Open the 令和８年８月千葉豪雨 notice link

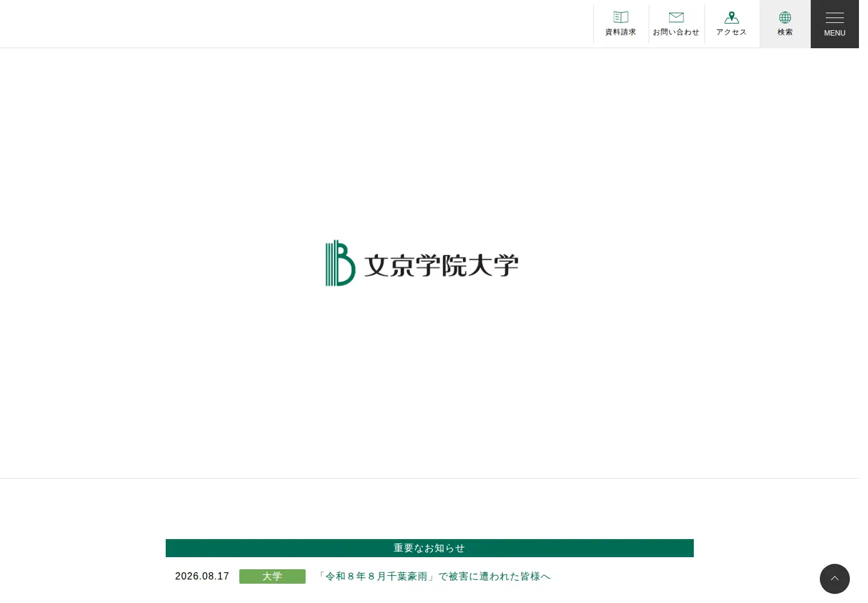(434, 576)
